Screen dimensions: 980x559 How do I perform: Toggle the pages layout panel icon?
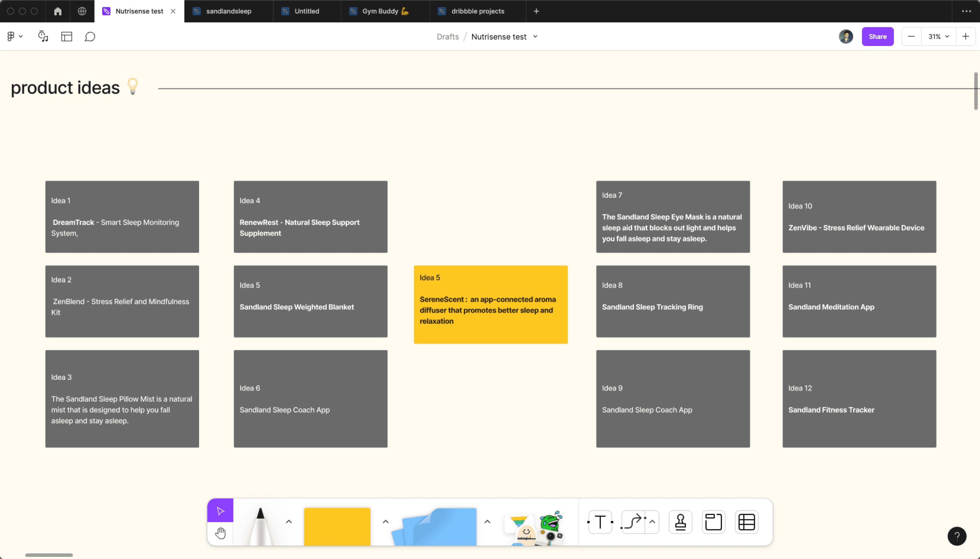pyautogui.click(x=67, y=37)
